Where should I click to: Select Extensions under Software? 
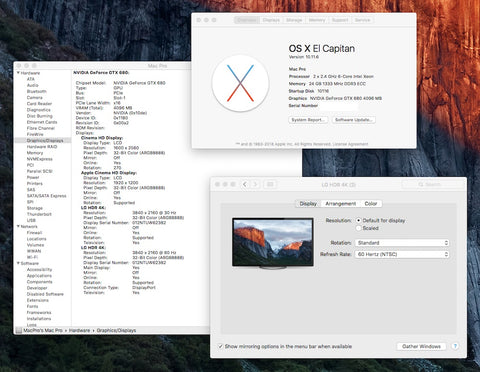pos(38,300)
